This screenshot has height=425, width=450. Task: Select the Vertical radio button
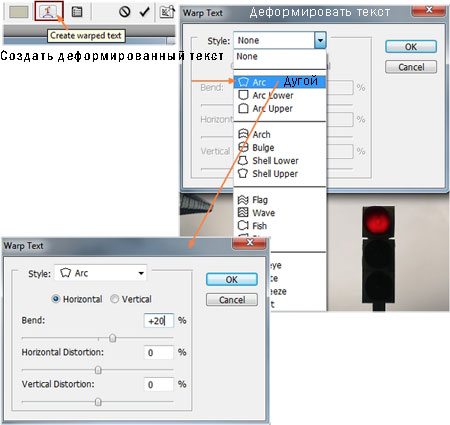tap(114, 299)
